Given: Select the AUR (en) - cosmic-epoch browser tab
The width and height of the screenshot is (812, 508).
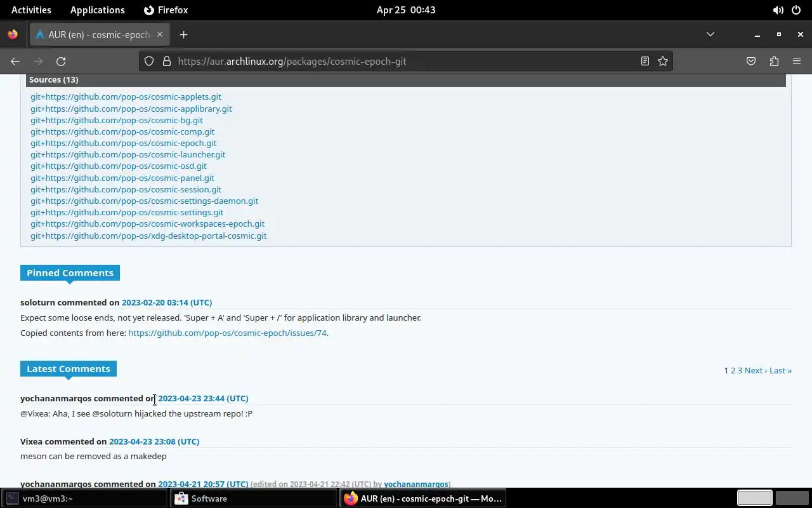Looking at the screenshot, I should (x=98, y=34).
